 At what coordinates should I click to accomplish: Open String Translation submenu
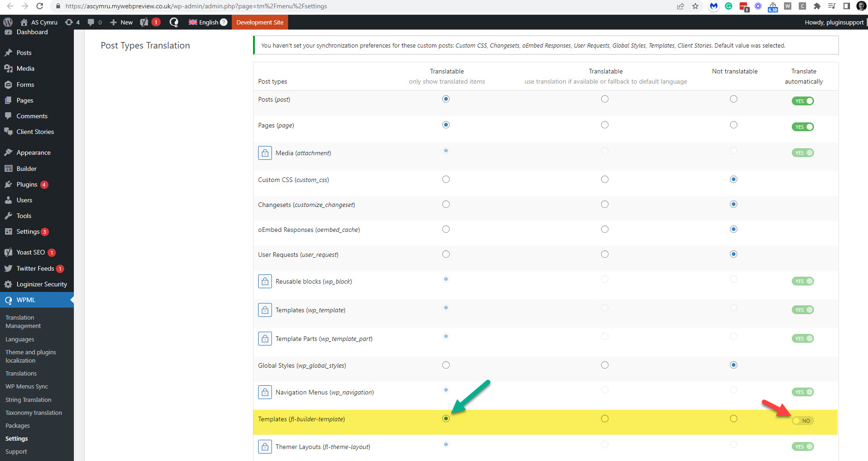28,400
